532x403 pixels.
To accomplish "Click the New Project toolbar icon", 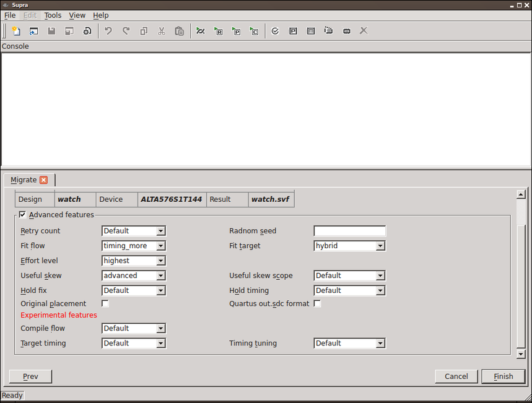I will (16, 31).
